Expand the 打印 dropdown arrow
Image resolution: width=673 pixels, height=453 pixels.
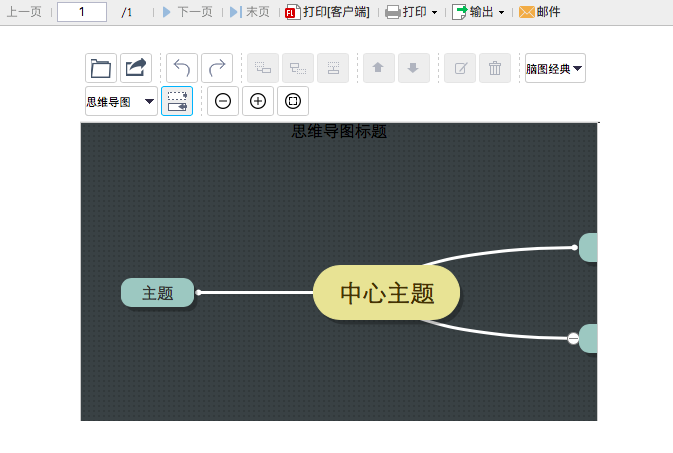tap(434, 12)
